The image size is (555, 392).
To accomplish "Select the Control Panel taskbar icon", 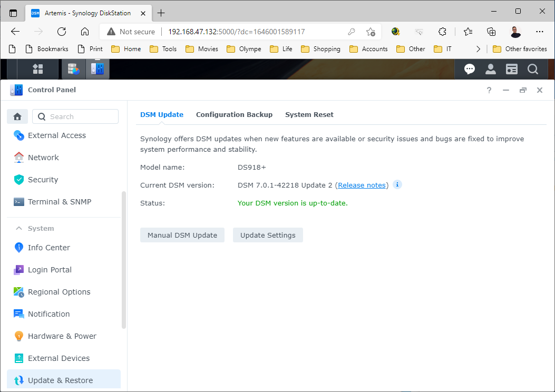I will click(98, 69).
